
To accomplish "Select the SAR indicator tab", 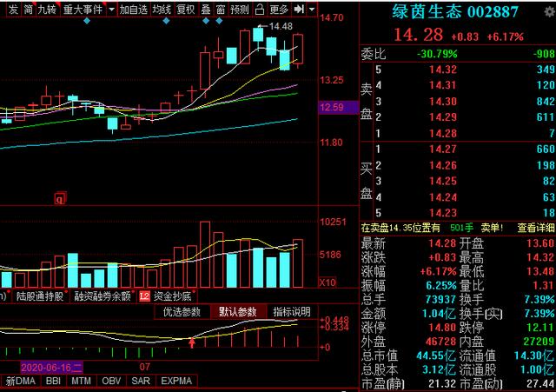I will point(141,381).
